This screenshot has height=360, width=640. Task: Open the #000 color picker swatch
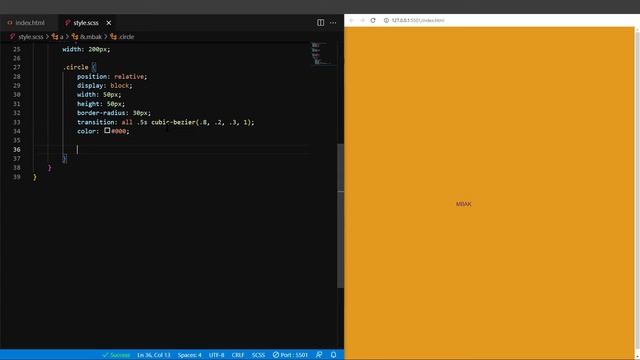107,131
